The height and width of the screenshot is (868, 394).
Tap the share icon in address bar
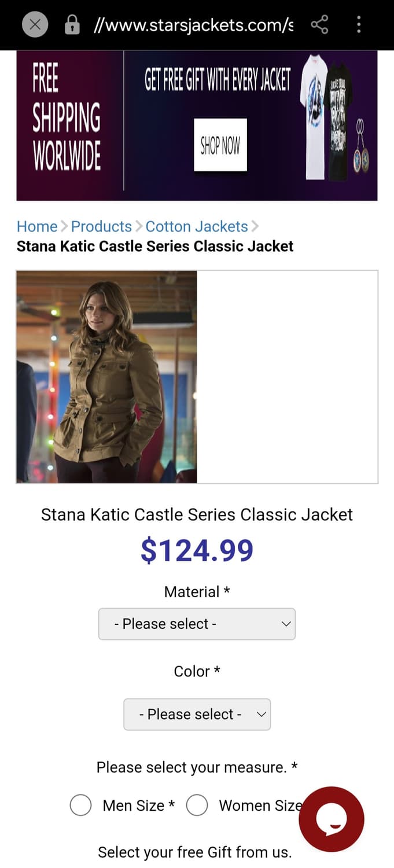tap(319, 25)
